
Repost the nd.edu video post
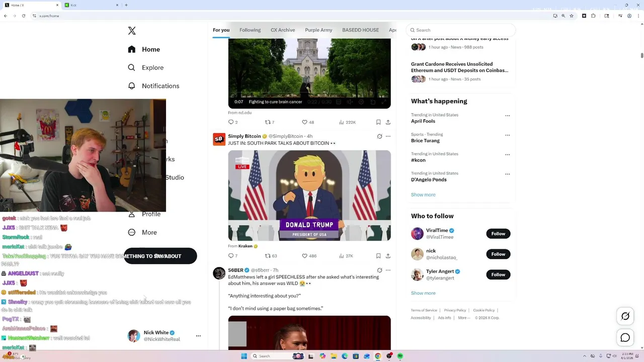[270, 122]
